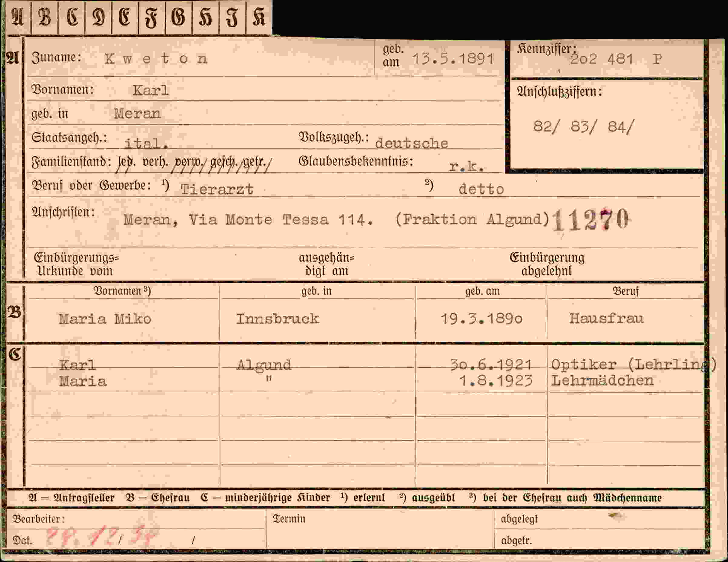The width and height of the screenshot is (728, 562).
Task: Click the legend 'C = minderjährige Kinder'
Action: click(265, 498)
